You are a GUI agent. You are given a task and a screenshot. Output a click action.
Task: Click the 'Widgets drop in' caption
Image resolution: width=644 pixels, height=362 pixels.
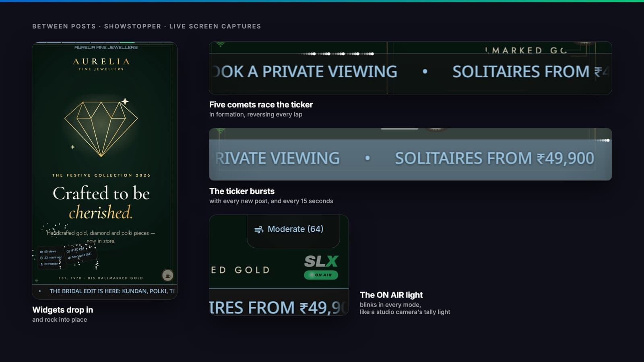click(x=63, y=310)
